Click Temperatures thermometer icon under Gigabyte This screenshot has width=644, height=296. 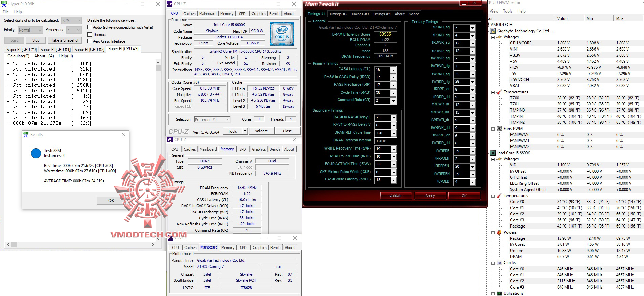(x=499, y=92)
